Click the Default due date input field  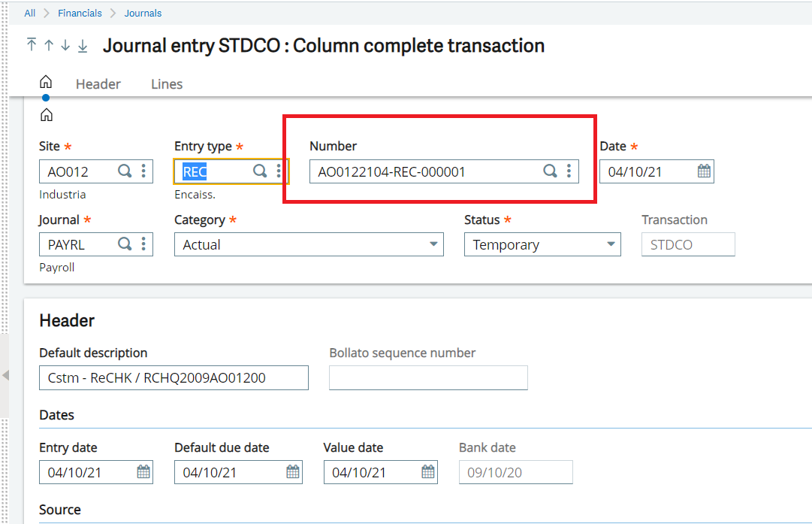238,472
